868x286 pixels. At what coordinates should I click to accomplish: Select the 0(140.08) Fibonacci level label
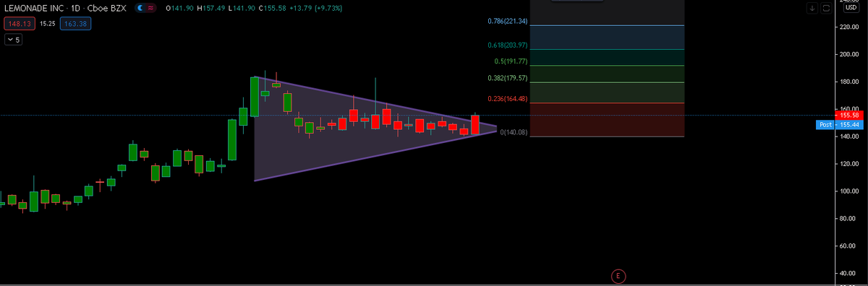(x=514, y=132)
